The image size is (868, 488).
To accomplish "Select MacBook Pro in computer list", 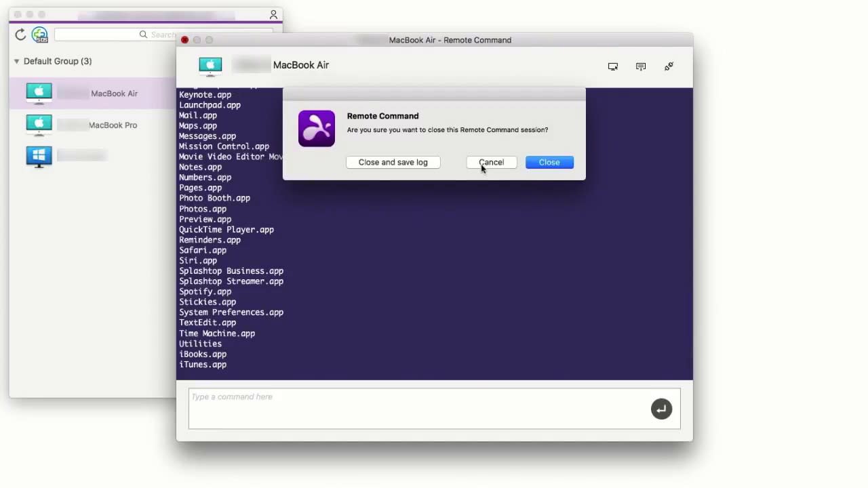I will 92,125.
